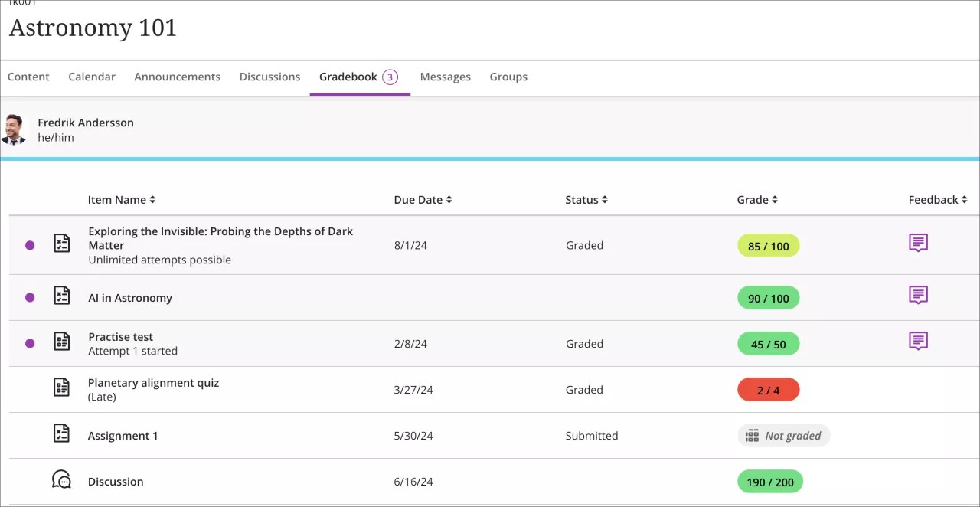Click the new-activity dot beside AI in Astronomy
Screen dimensions: 980x507
29,297
